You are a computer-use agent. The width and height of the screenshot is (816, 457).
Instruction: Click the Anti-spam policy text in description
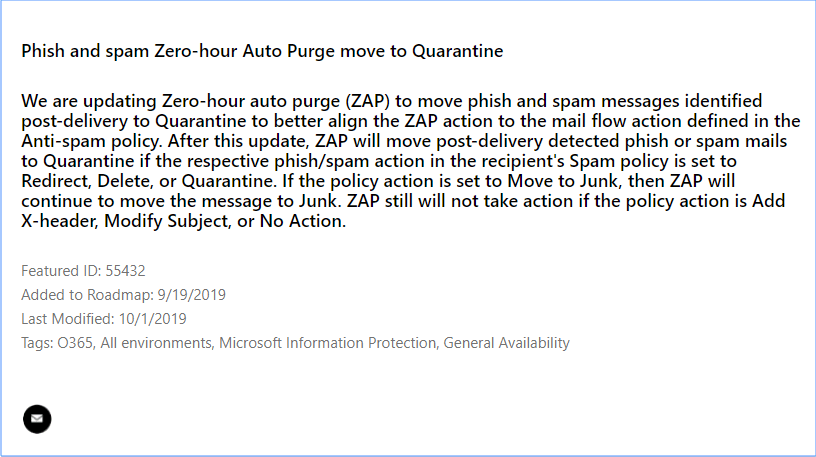pyautogui.click(x=92, y=141)
